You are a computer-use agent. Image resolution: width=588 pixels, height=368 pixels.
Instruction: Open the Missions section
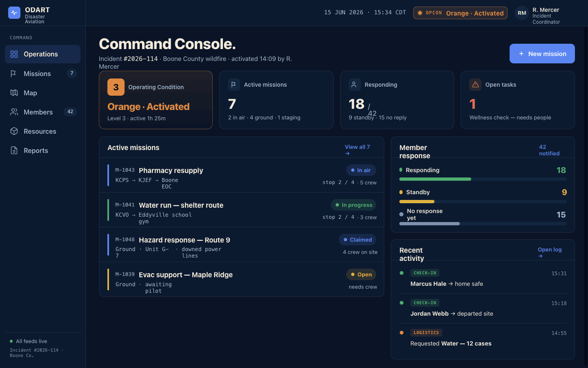[42, 74]
